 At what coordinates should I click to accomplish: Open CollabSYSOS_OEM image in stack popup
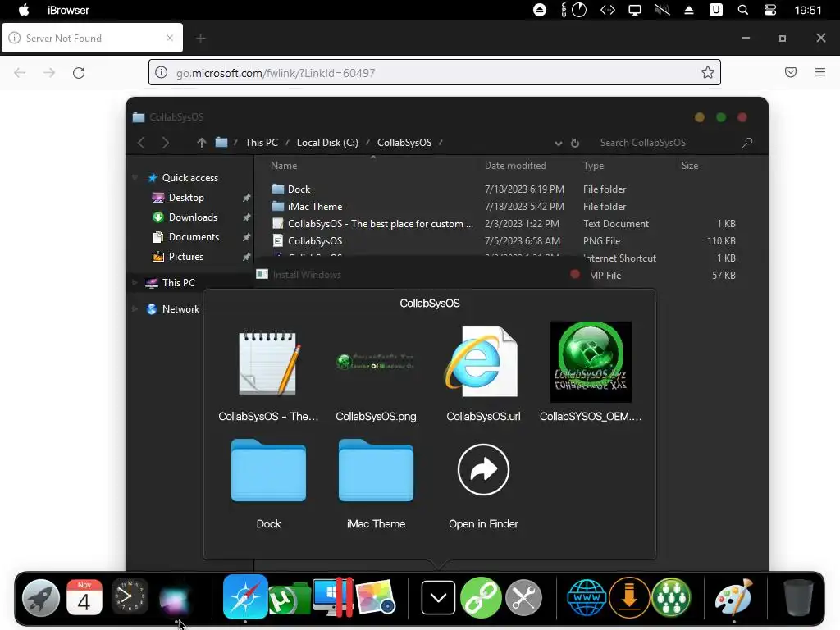[x=591, y=372]
